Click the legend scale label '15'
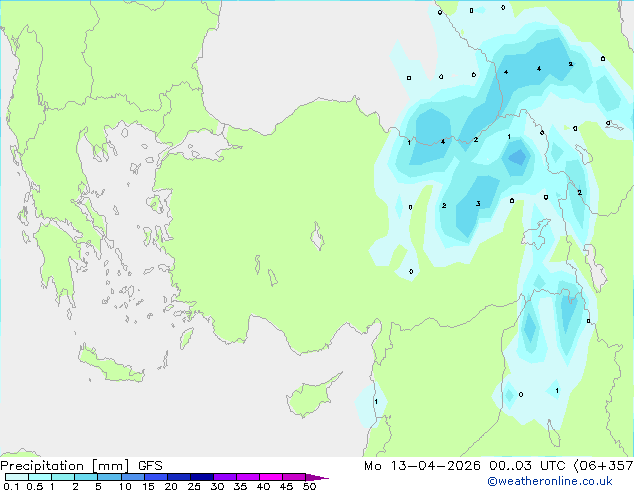The width and height of the screenshot is (634, 490). 148,486
